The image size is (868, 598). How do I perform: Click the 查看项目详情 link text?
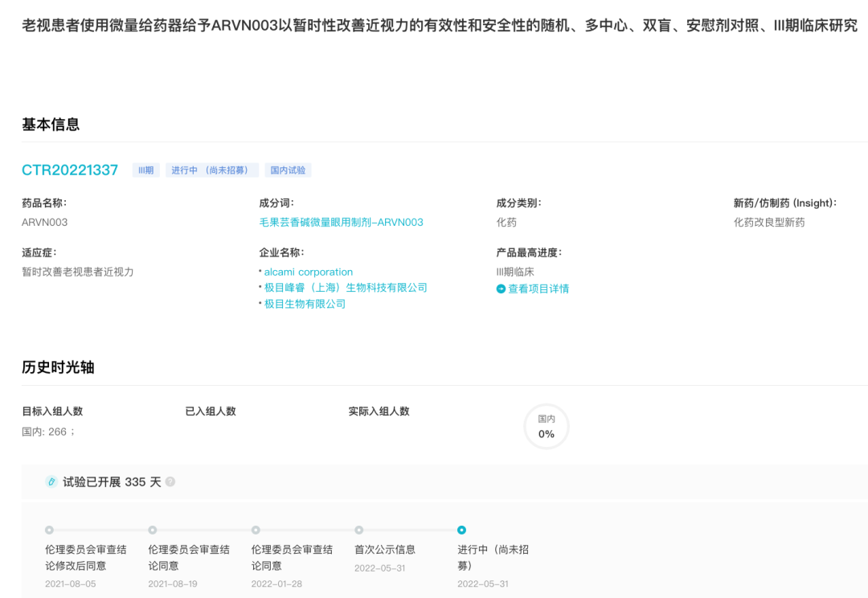[x=538, y=289]
